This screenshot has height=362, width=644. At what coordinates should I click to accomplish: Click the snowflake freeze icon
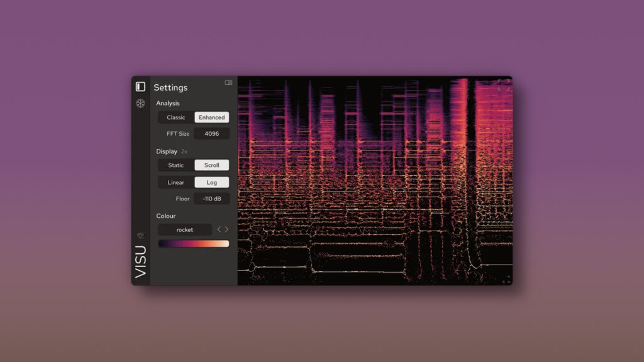pos(140,103)
